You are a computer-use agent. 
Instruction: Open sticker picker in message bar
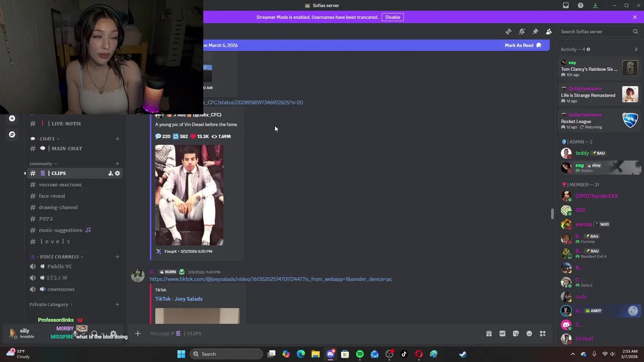tap(516, 333)
